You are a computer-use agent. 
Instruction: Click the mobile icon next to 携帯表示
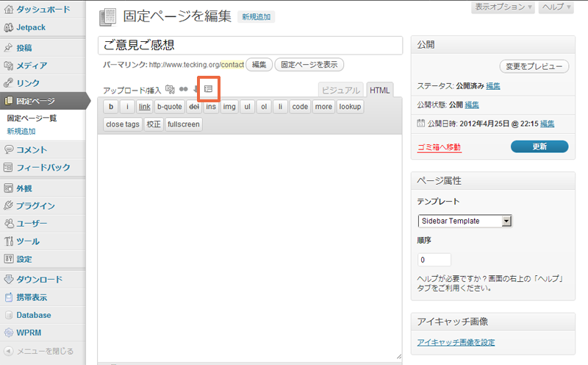[8, 297]
